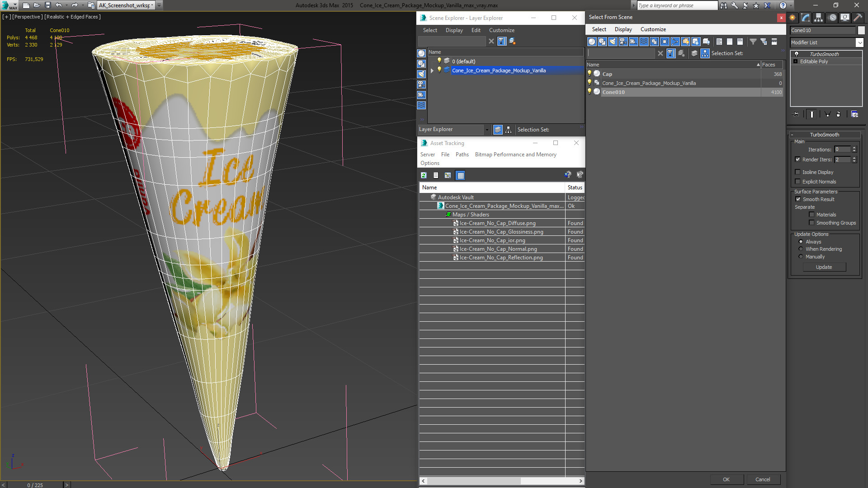Viewport: 868px width, 488px height.
Task: Toggle bone objects filter in Select From Scene
Action: pos(675,42)
